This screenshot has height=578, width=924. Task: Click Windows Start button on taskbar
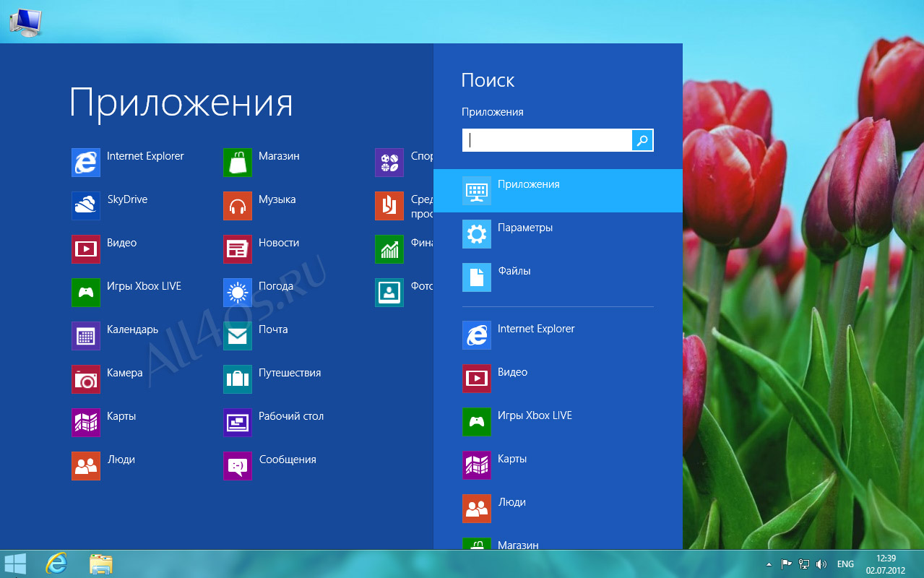pos(15,564)
